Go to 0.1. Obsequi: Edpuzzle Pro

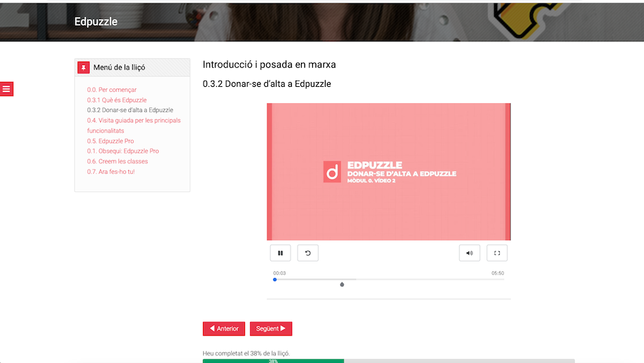pos(122,151)
